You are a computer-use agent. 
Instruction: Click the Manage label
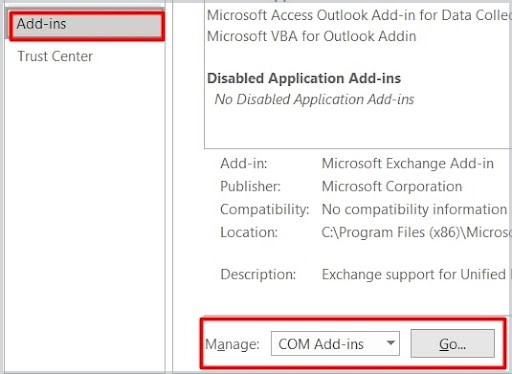click(x=232, y=344)
